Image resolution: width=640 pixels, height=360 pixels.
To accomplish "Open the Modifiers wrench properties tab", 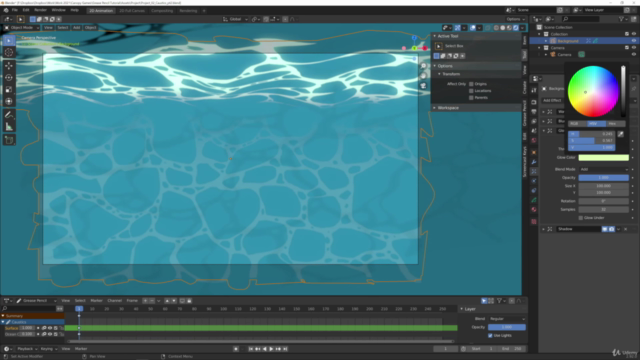I will 533,162.
